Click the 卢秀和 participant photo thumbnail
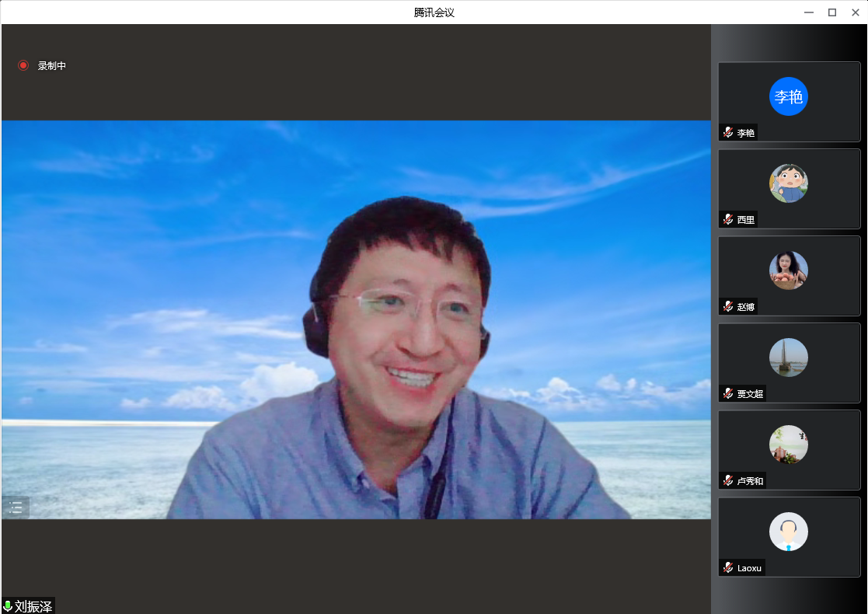 (x=789, y=445)
